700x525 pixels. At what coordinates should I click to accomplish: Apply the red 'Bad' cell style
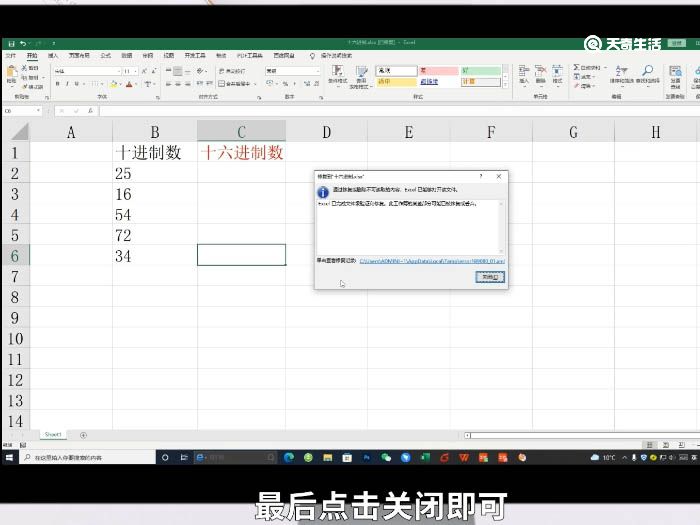[439, 71]
